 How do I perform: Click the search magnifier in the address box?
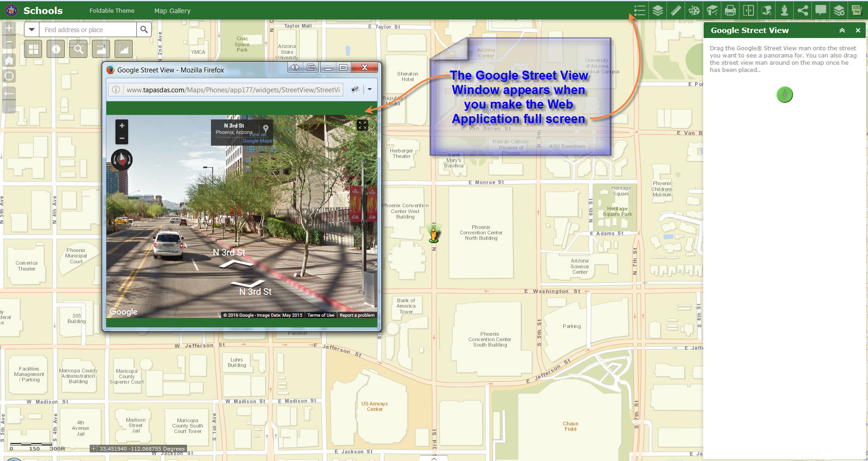[144, 30]
